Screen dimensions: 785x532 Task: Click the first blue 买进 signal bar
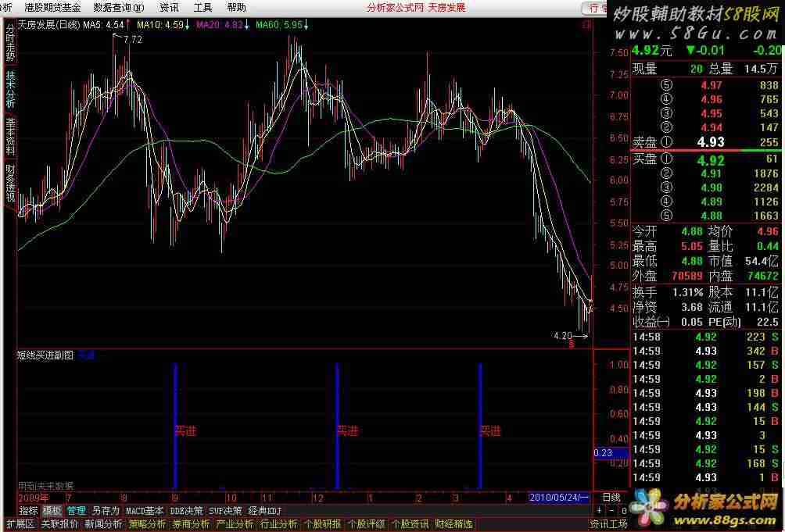tap(175, 426)
